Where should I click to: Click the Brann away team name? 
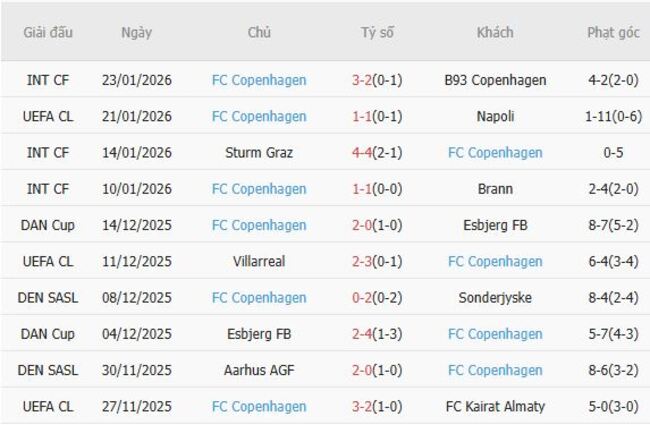(495, 189)
